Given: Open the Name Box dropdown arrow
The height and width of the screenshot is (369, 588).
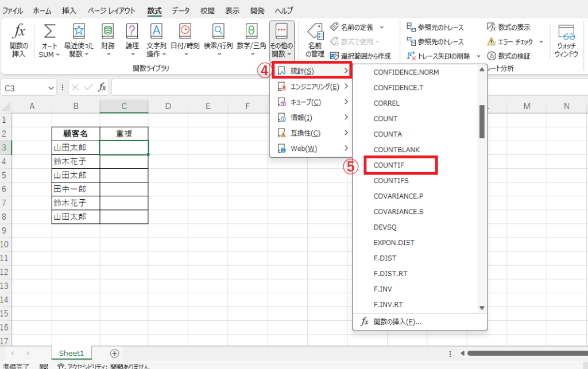Looking at the screenshot, I should tap(51, 88).
